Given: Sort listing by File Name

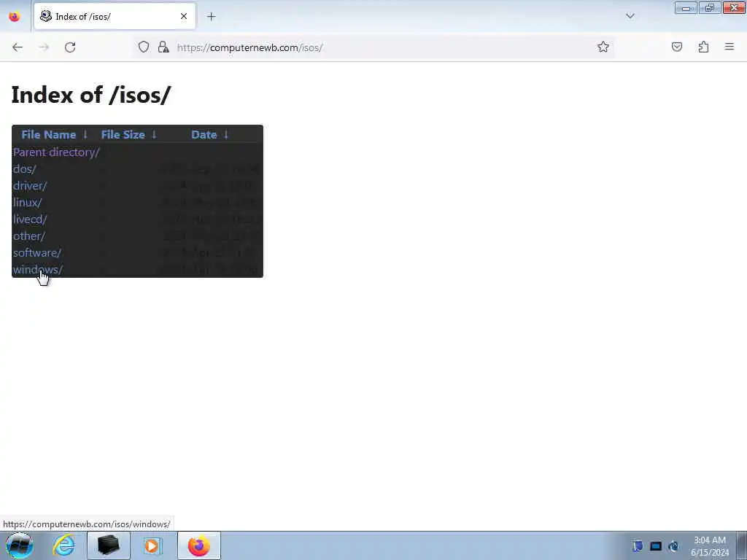Looking at the screenshot, I should click(x=49, y=135).
